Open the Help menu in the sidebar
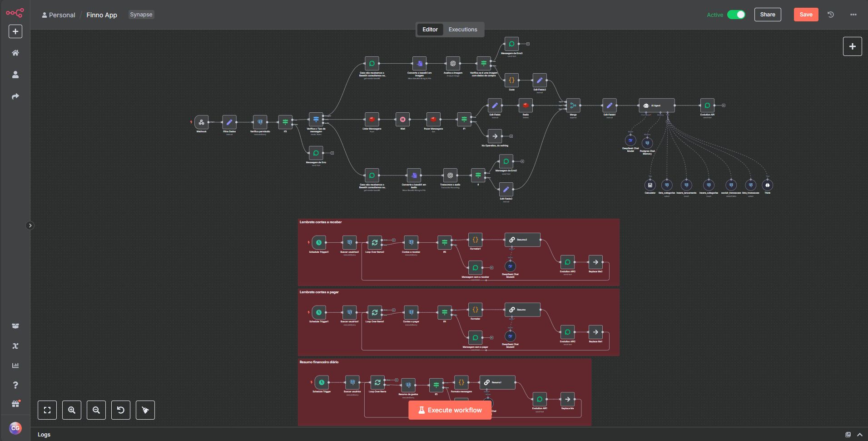 click(15, 385)
